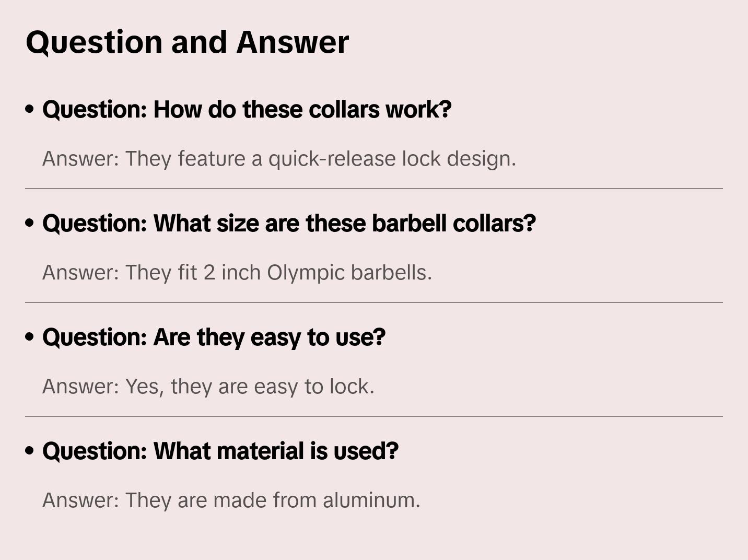Click the bullet beside the barbell collar size question

point(30,223)
